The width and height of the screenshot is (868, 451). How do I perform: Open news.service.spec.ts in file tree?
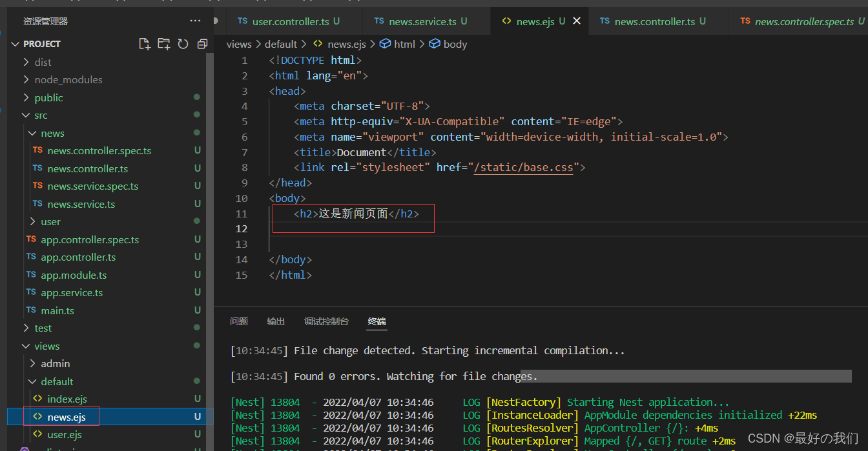[x=92, y=186]
